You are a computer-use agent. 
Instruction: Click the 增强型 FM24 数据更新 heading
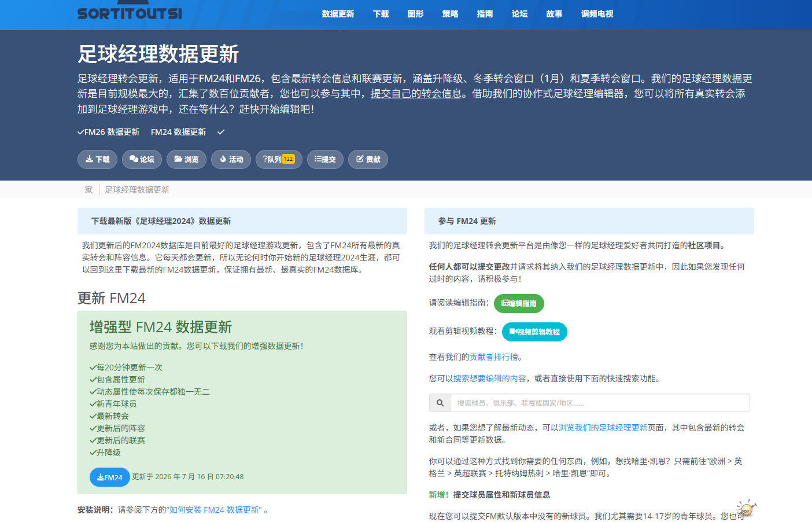(x=161, y=328)
